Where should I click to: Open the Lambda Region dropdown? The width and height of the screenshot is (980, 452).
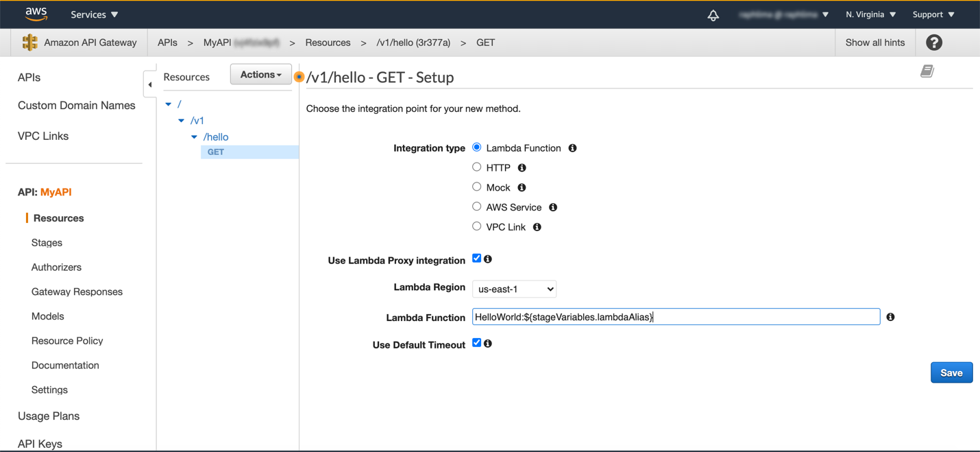[514, 289]
